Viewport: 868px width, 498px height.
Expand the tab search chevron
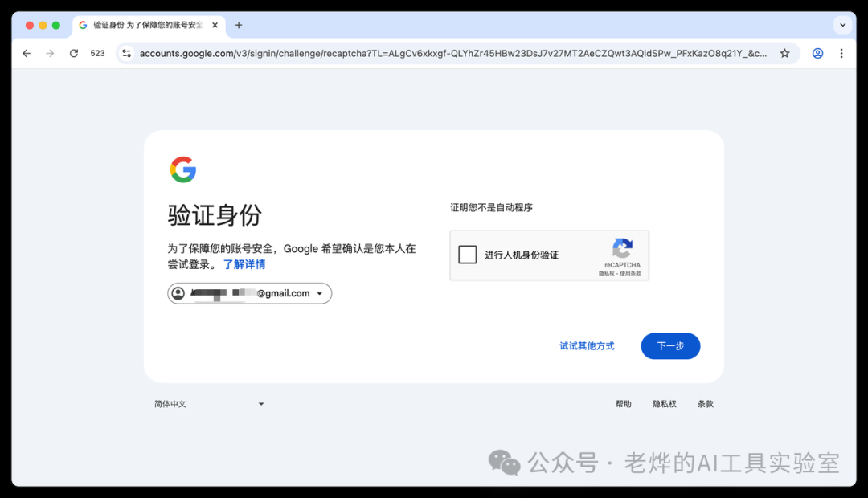click(842, 25)
